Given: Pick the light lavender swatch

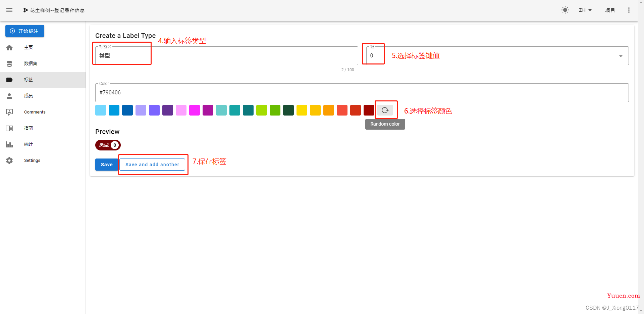Looking at the screenshot, I should pyautogui.click(x=141, y=110).
